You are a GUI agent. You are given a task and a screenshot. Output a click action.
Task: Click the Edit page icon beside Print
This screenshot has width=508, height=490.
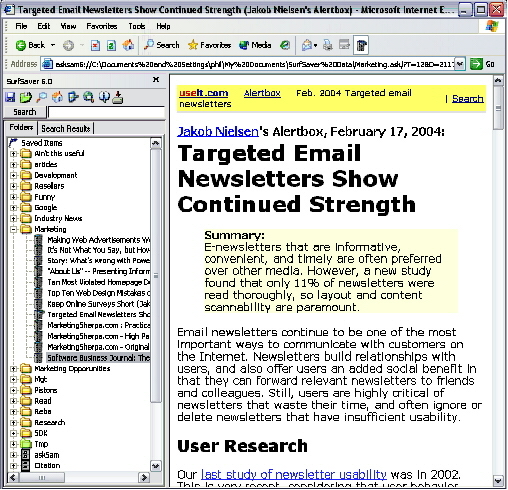click(x=344, y=45)
